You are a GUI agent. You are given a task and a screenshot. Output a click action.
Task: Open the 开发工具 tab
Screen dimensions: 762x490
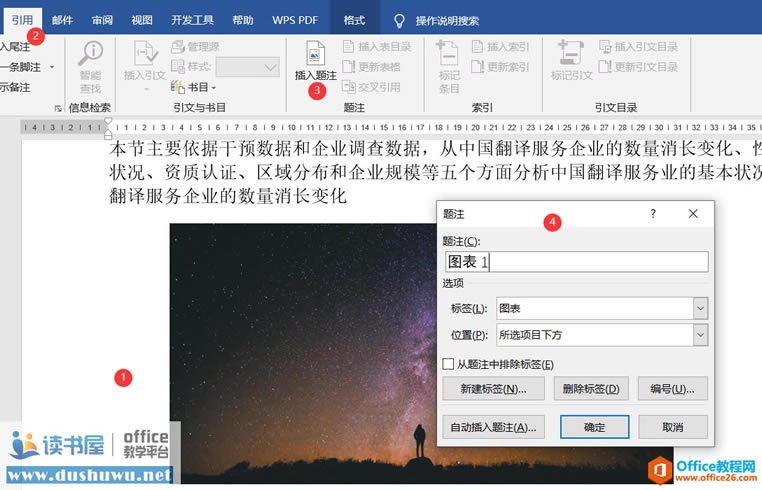coord(192,20)
